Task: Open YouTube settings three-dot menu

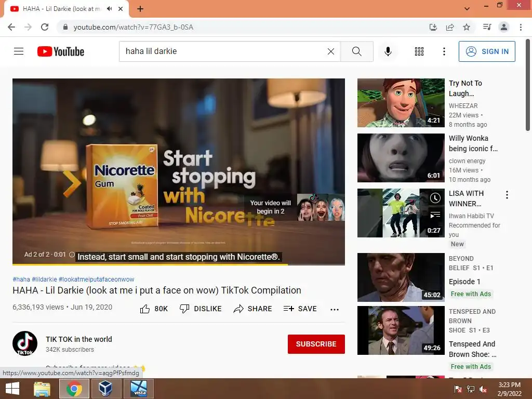Action: (x=444, y=51)
